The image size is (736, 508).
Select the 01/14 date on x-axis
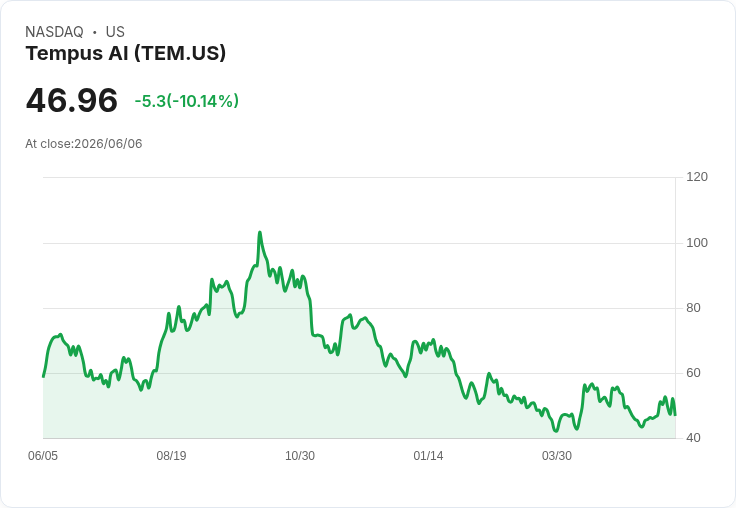coord(428,456)
